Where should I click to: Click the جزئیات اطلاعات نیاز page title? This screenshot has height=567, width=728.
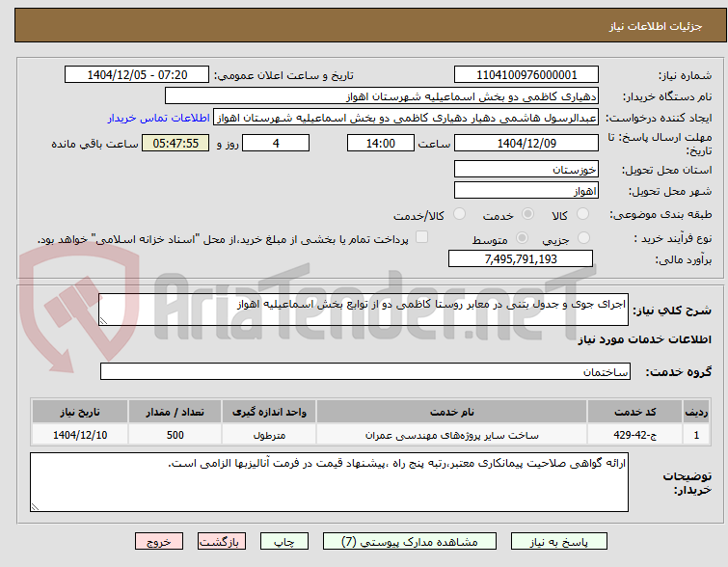(656, 26)
